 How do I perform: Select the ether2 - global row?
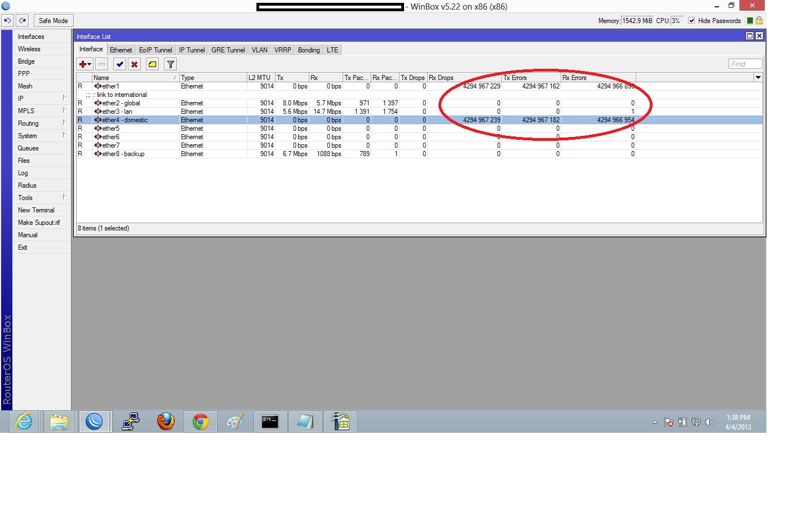coord(419,103)
